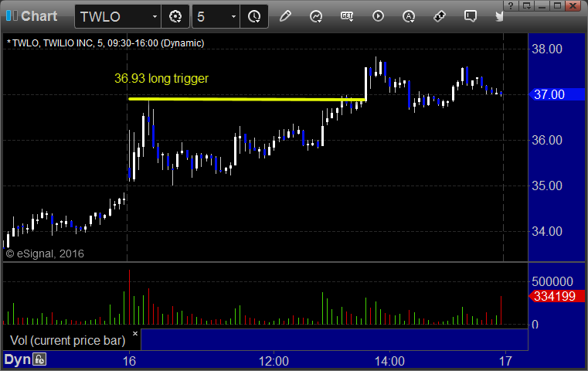Start bar replay with play icon
Screen dimensions: 588x371
[x=378, y=16]
